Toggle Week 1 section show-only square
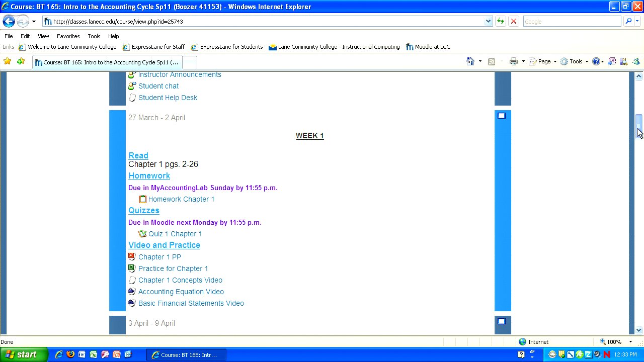The height and width of the screenshot is (362, 644). click(x=502, y=116)
